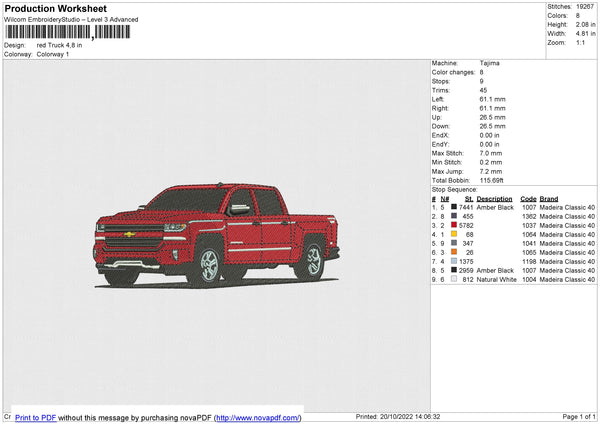
Task: Select the Height value '2.08 in'
Action: 586,24
